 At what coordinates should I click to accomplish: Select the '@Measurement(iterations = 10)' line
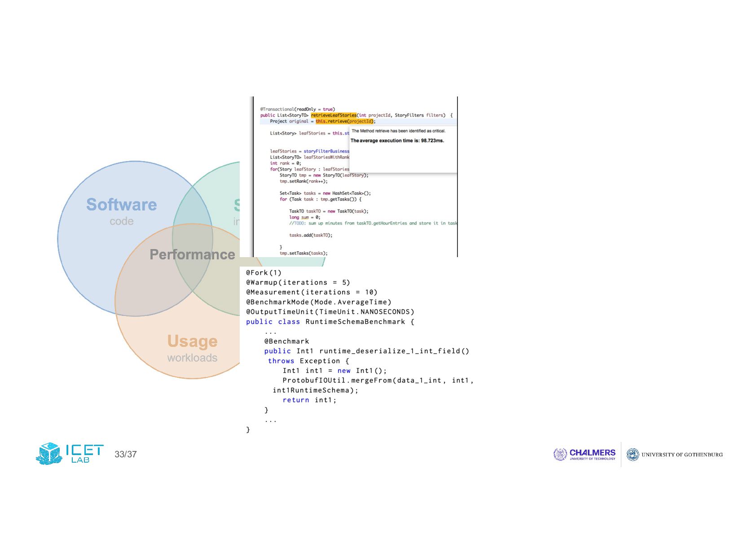tap(312, 293)
